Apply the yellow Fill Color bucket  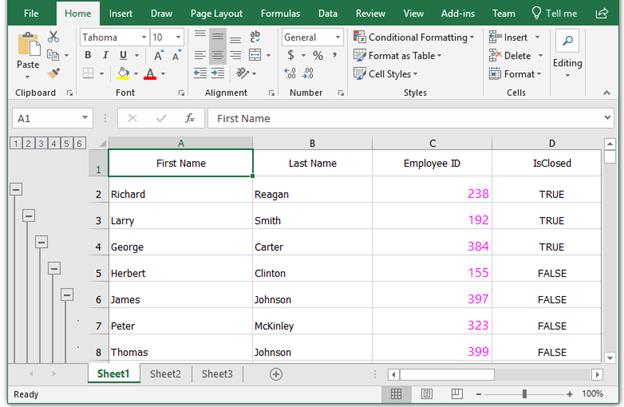coord(123,73)
